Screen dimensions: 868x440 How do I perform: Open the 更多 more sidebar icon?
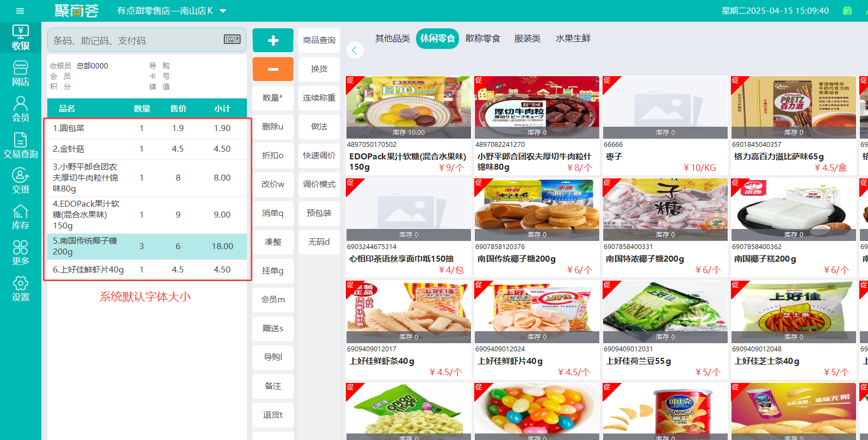pos(21,253)
